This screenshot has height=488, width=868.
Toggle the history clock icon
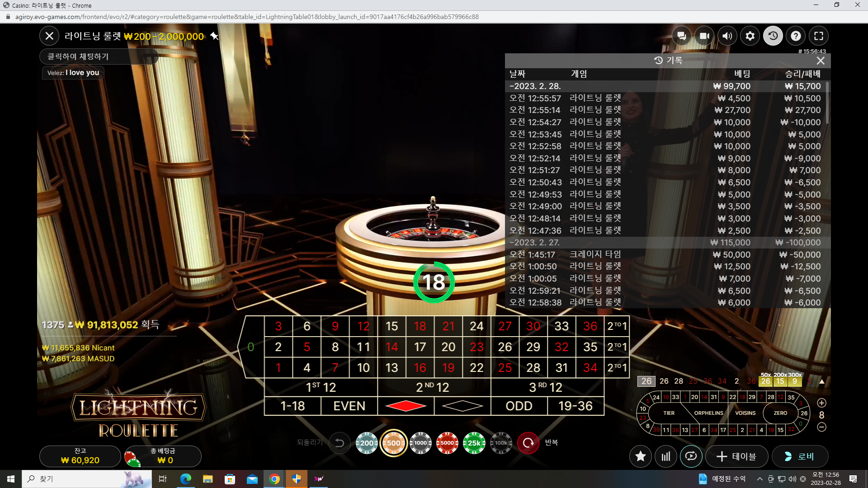tap(773, 36)
